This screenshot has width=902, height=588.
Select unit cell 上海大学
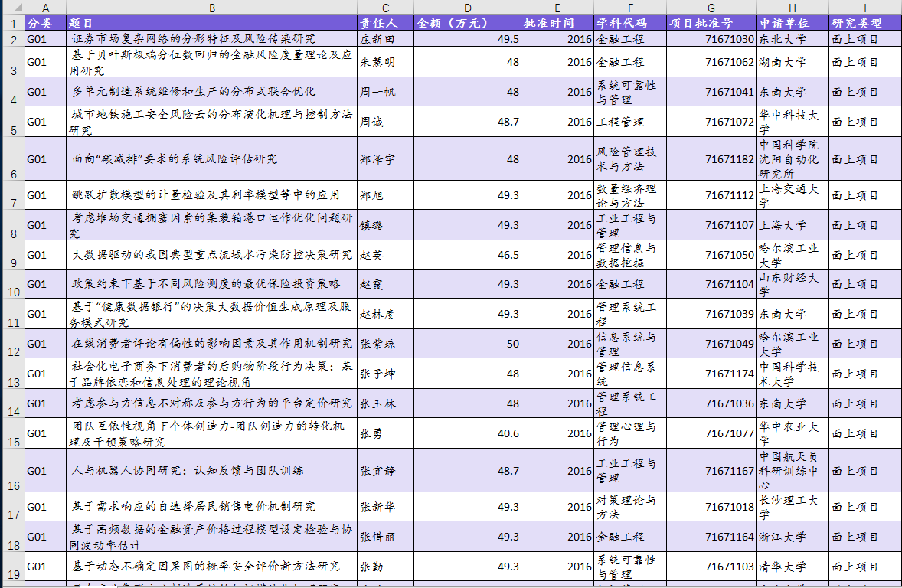pos(793,226)
